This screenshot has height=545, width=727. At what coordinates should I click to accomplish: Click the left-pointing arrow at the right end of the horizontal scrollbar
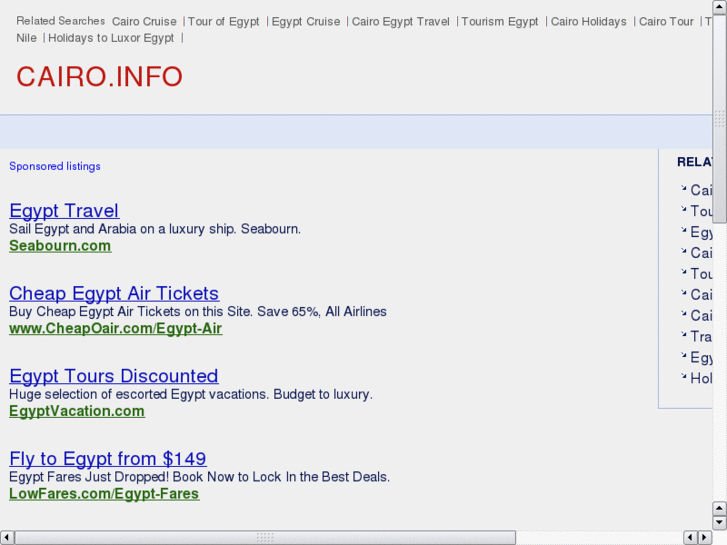(x=690, y=537)
